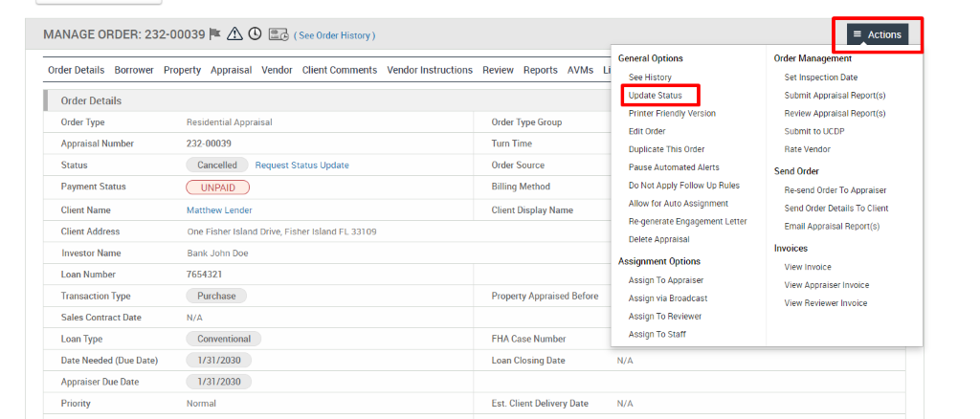The image size is (980, 419).
Task: Select Re-send Order To Appraiser
Action: pyautogui.click(x=835, y=190)
